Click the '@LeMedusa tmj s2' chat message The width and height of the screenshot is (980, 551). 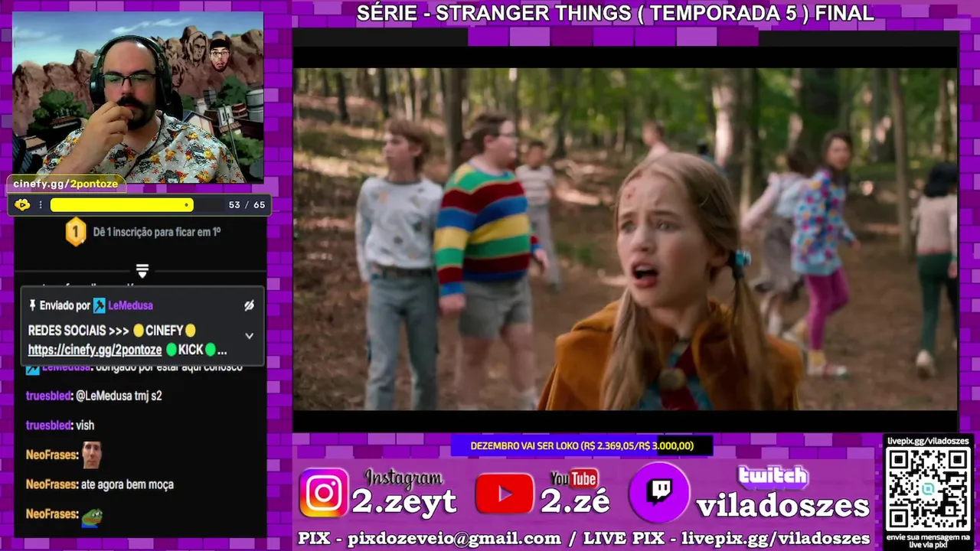coord(118,396)
